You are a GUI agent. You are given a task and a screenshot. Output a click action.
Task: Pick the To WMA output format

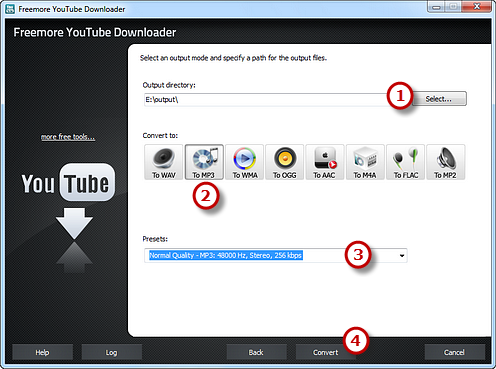(244, 162)
